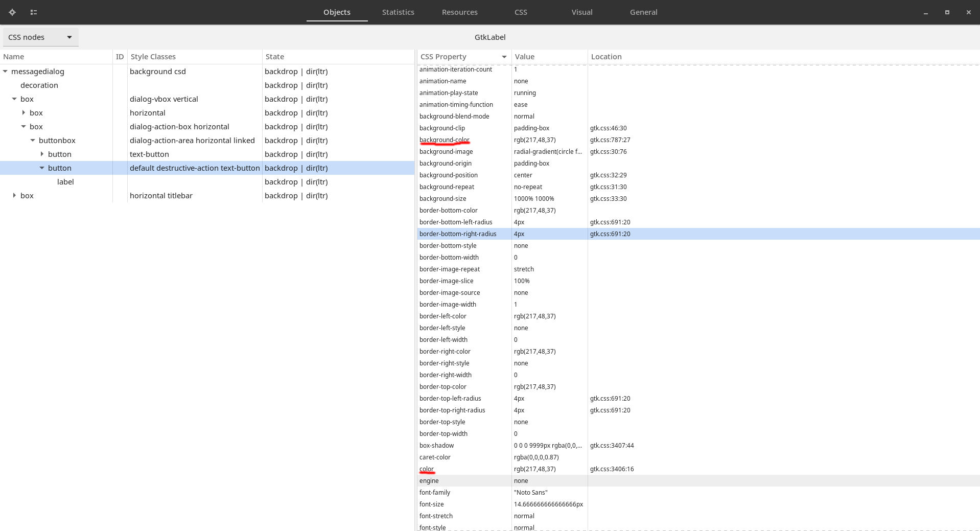This screenshot has height=531, width=980.
Task: Select the decoration tree row
Action: tap(207, 85)
